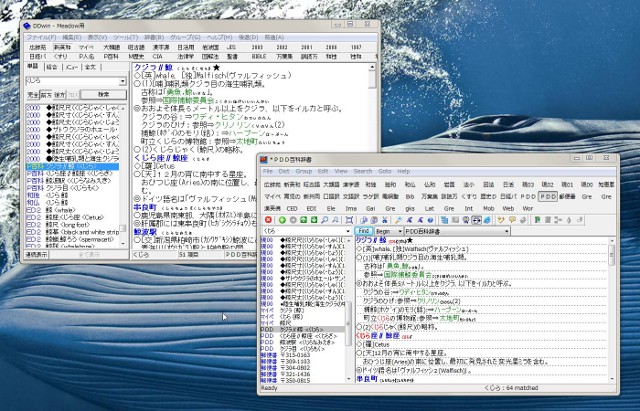
Task: Toggle the 新英和 dictionary in DDwin
Action: click(62, 47)
